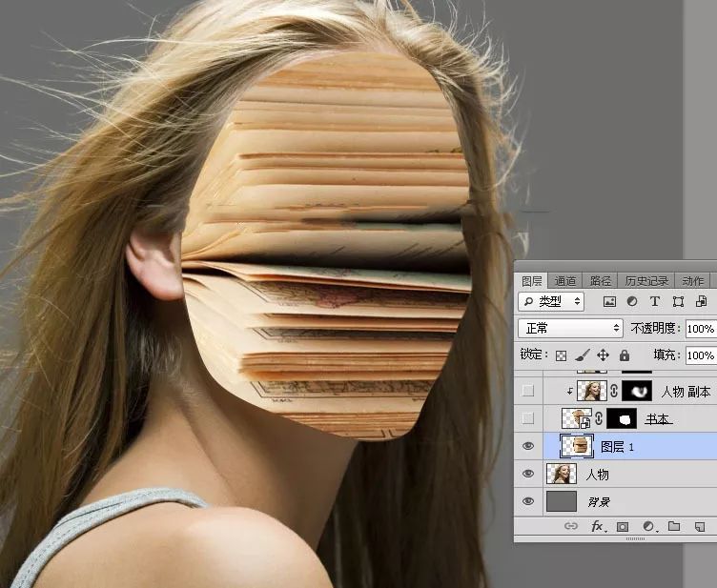Select the 书本 layer mask thumbnail
Image resolution: width=717 pixels, height=588 pixels.
622,418
